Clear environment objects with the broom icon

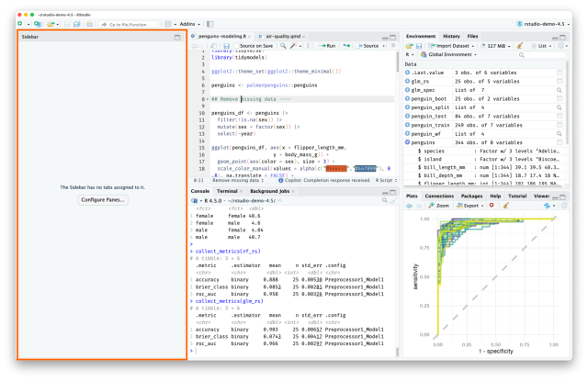(519, 46)
